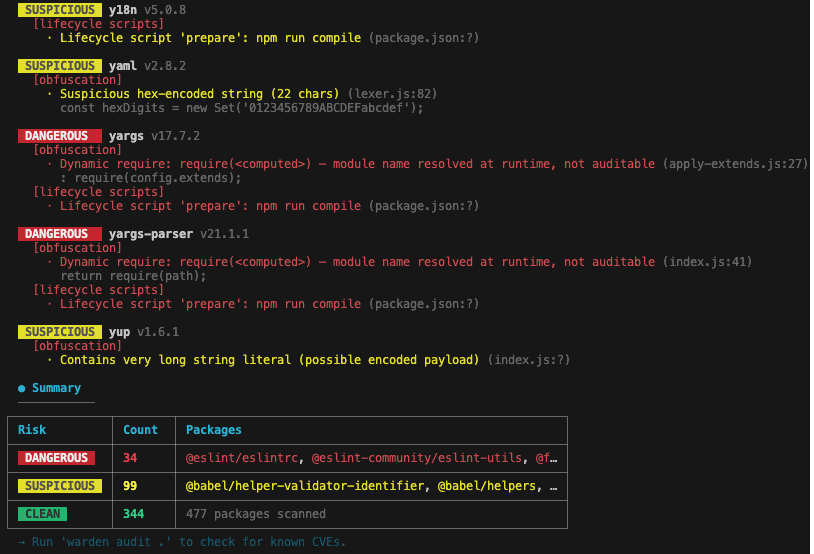
Task: Click the Packages column header
Action: click(214, 430)
